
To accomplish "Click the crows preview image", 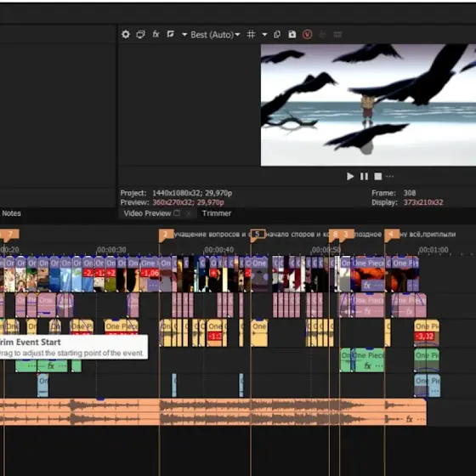I will [368, 105].
